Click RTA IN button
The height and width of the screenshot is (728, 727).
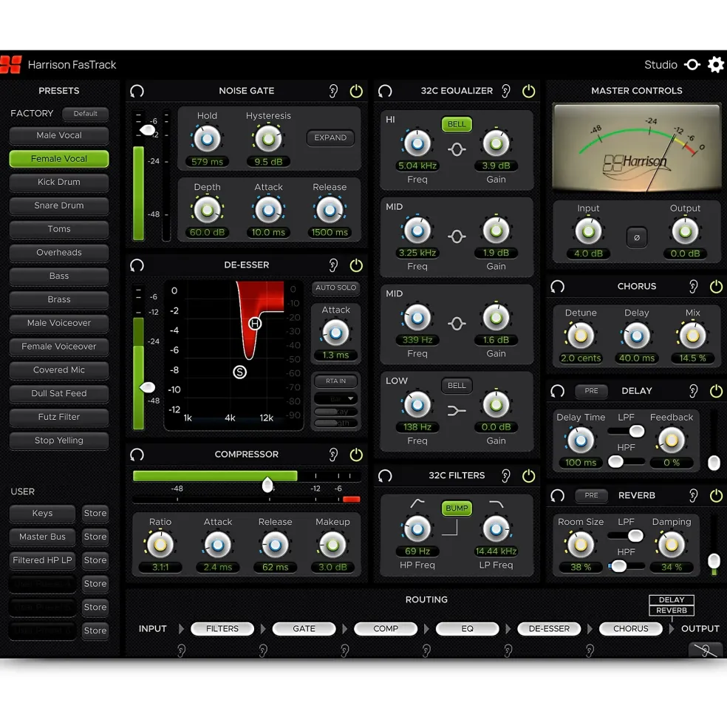coord(335,381)
